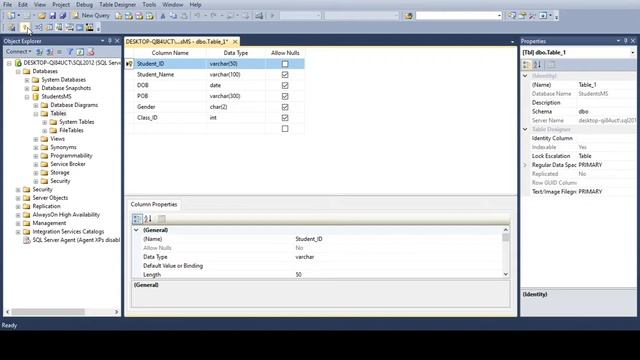Open the Tools menu

coord(149,4)
